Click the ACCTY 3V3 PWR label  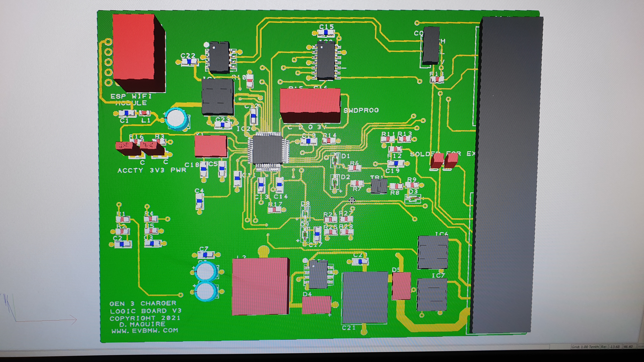point(152,170)
